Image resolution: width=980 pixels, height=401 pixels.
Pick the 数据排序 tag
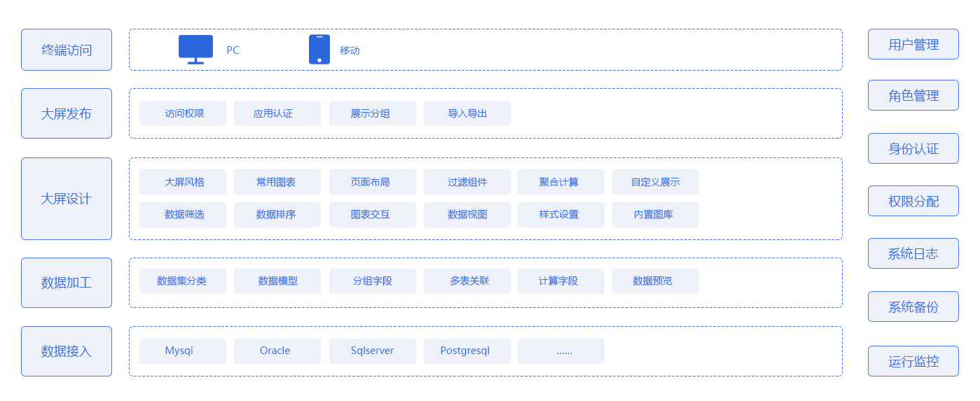point(277,215)
